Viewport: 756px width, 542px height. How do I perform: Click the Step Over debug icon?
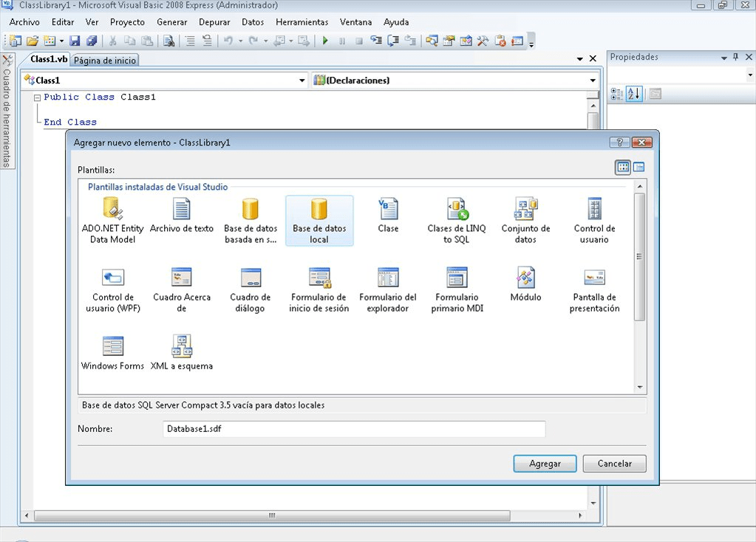pyautogui.click(x=393, y=41)
